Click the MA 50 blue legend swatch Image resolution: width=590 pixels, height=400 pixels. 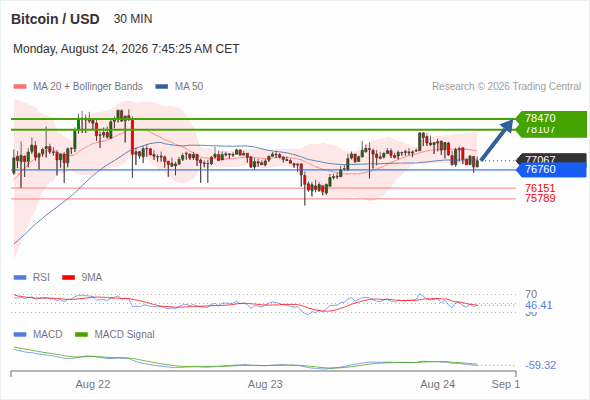click(x=162, y=87)
